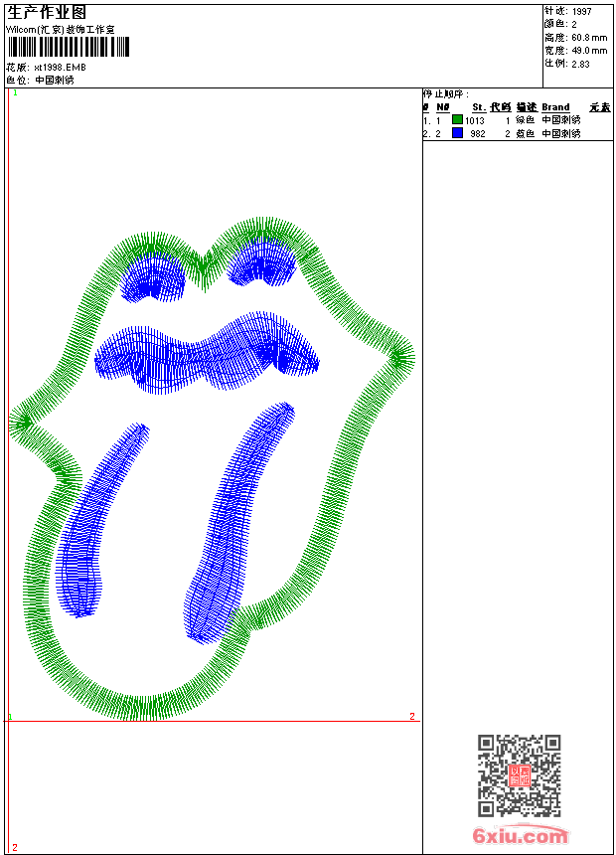
Task: Click the title '生产作业图'
Action: click(x=47, y=13)
